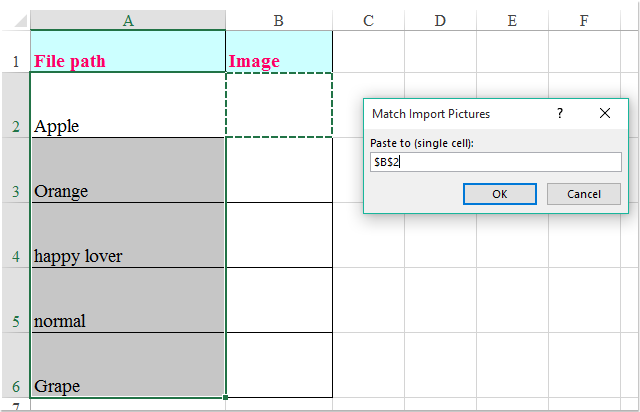Viewport: 640px width, 412px height.
Task: Click OK in Match Import Pictures dialog
Action: (x=500, y=194)
